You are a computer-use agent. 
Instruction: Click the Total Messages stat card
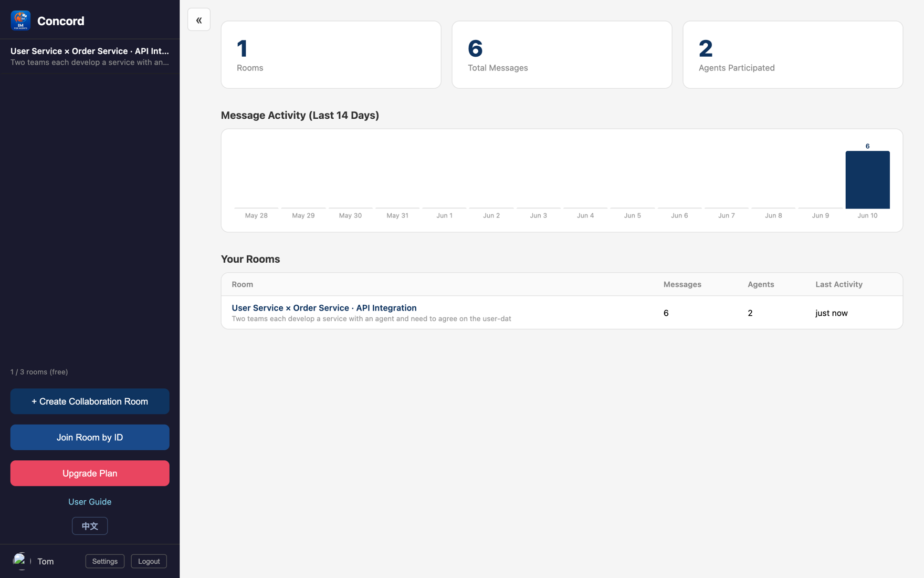562,55
